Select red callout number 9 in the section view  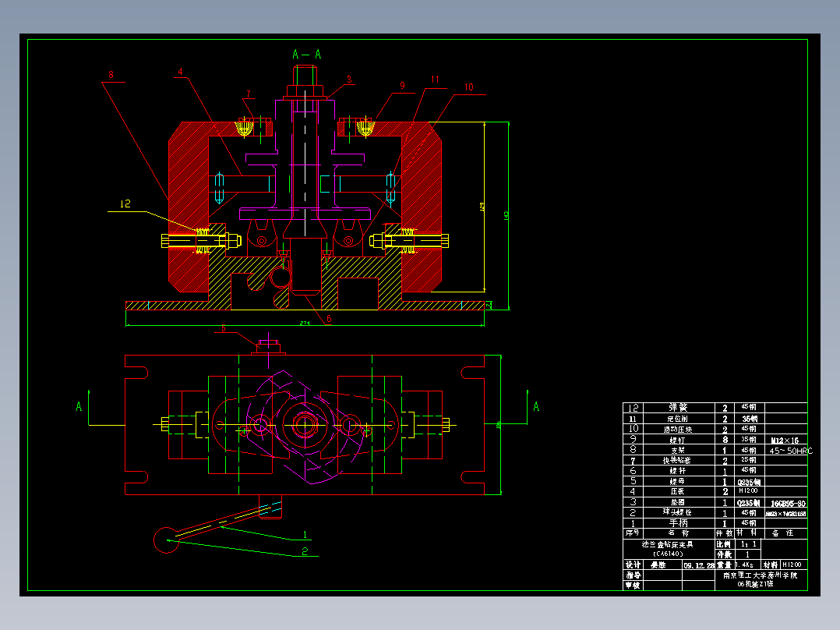pyautogui.click(x=402, y=85)
